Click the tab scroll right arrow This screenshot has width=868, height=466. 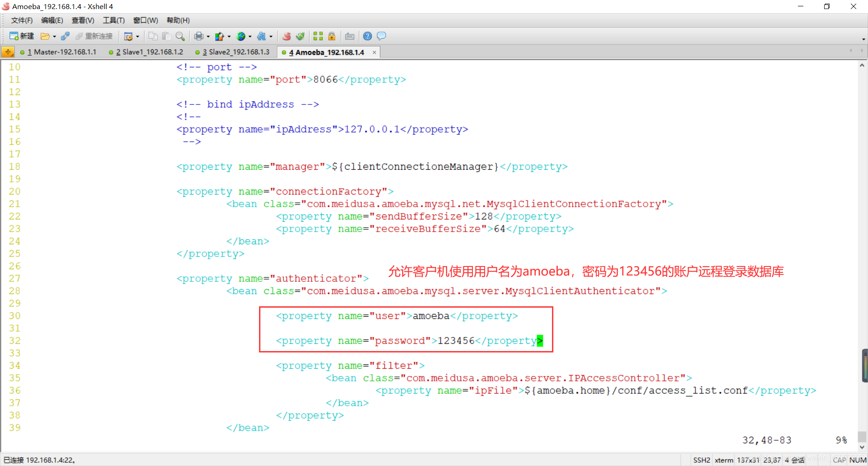point(862,51)
